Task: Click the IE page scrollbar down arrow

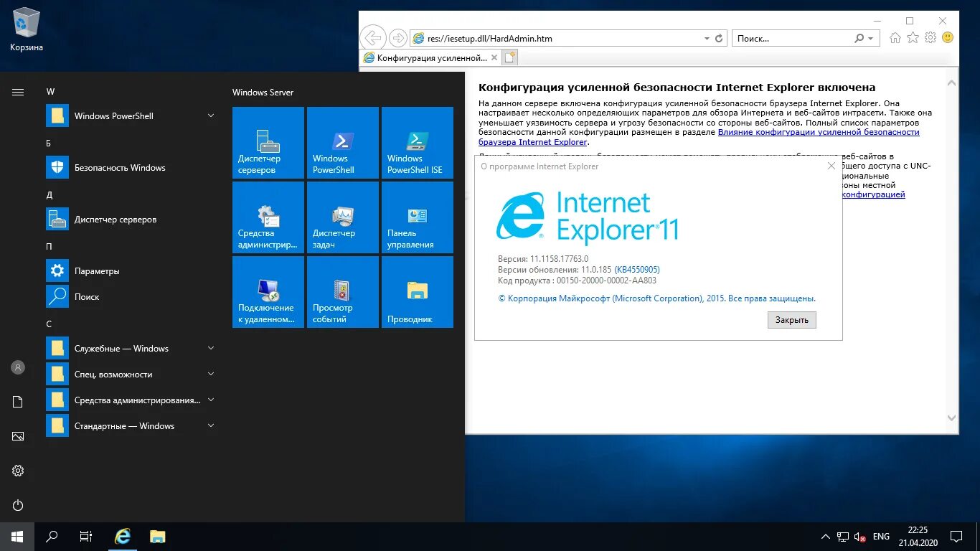Action: point(952,418)
